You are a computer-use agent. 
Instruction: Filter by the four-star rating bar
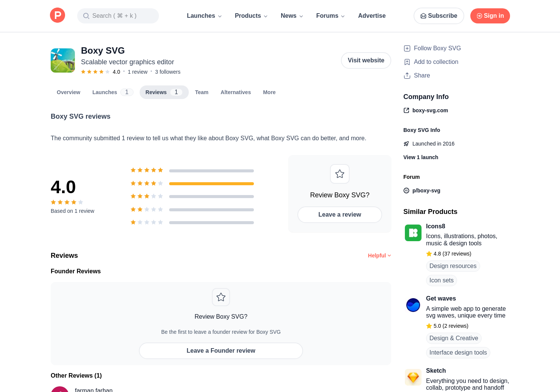pos(212,184)
